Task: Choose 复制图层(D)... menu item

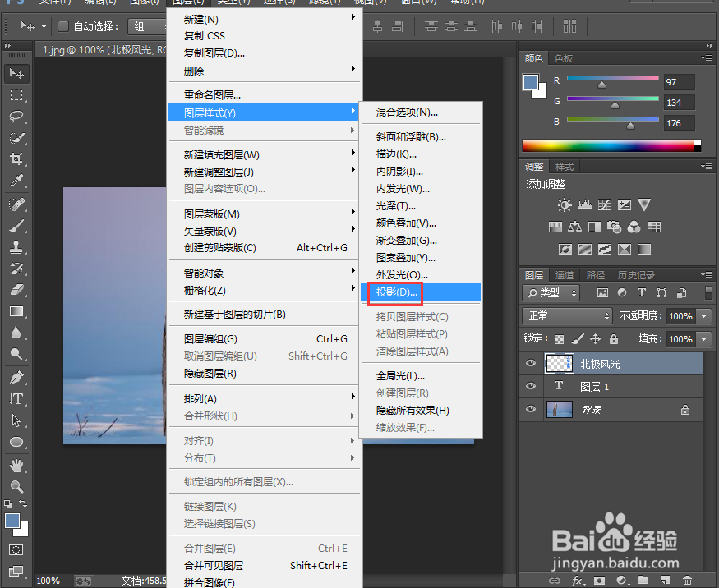Action: click(264, 53)
